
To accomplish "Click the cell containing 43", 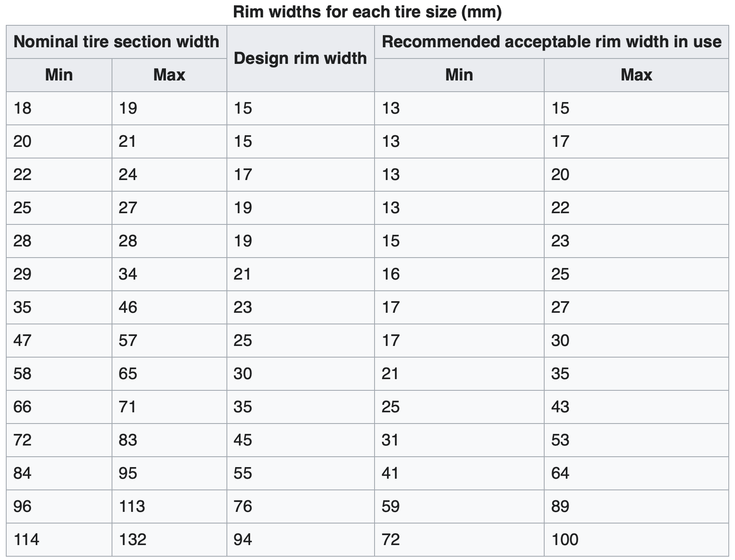I will coord(560,407).
